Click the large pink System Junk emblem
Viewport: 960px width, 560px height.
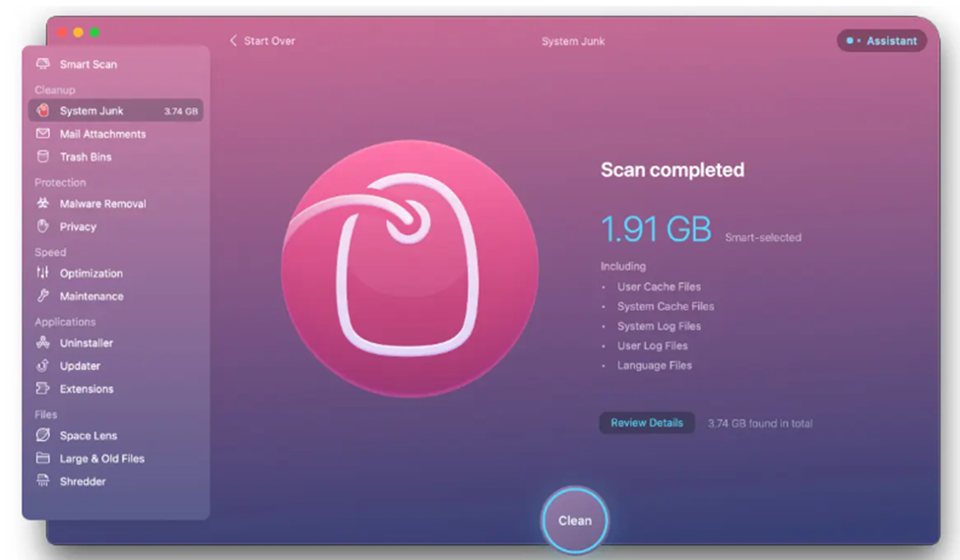(410, 269)
